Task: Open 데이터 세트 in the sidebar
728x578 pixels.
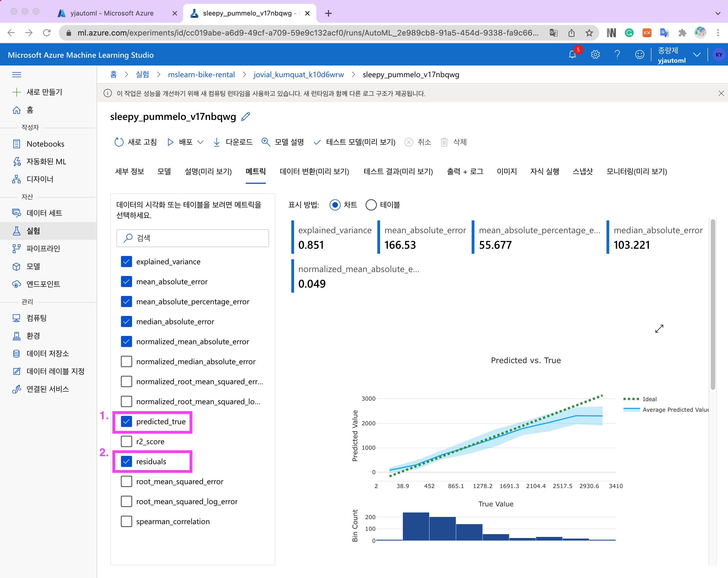Action: pos(44,213)
